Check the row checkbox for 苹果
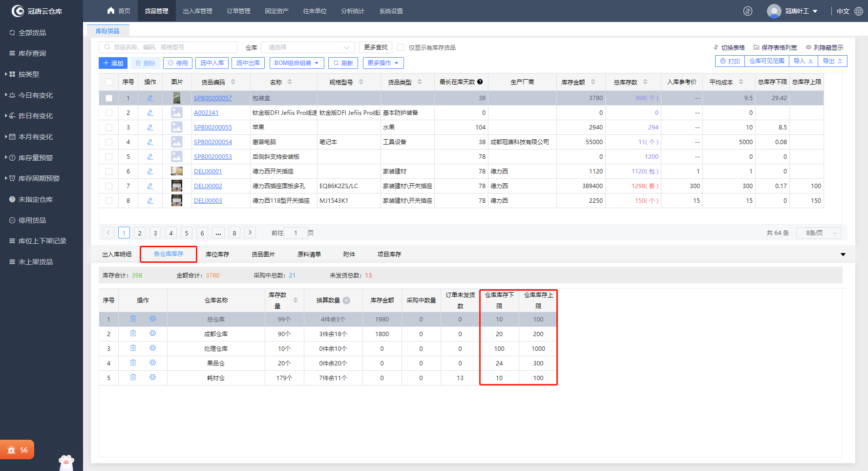Screen dimensions: 868x471 click(109, 128)
